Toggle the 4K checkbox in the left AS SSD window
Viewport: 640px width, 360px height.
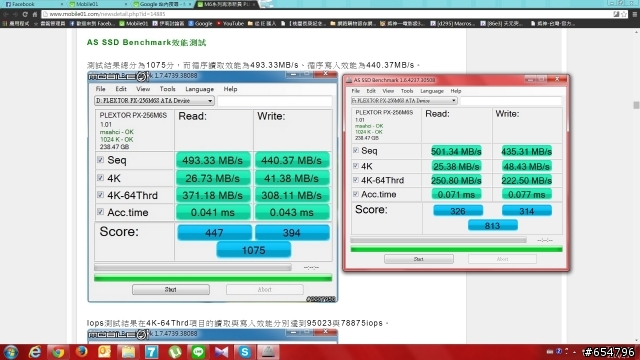tap(100, 178)
